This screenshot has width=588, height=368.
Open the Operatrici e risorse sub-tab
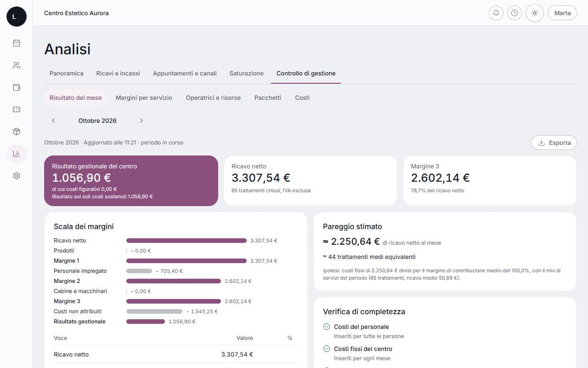coord(213,98)
